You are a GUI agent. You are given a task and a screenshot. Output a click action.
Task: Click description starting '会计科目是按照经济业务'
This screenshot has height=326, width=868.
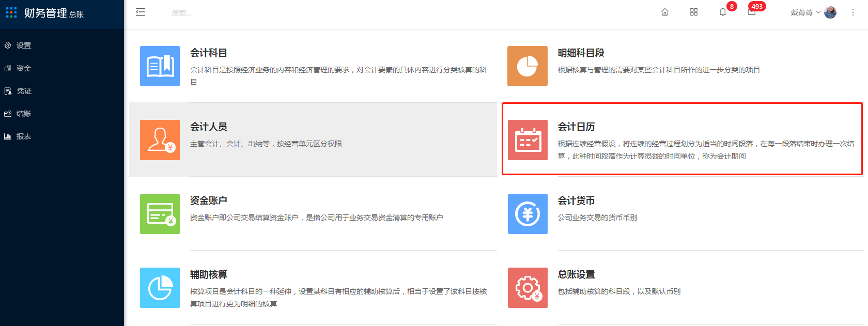tap(338, 76)
